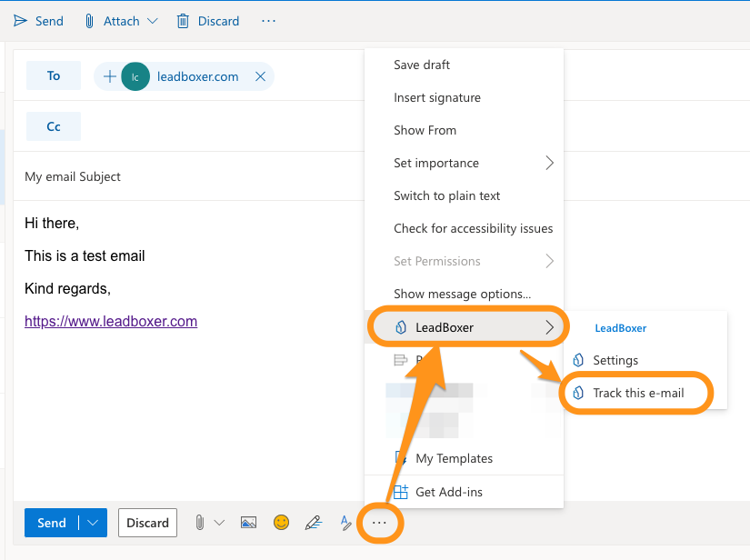The height and width of the screenshot is (560, 750).
Task: Open the emoji picker smiley icon
Action: [x=282, y=523]
